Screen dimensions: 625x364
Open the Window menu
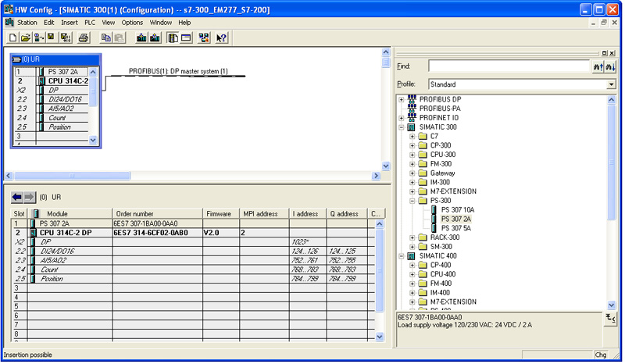pos(161,23)
